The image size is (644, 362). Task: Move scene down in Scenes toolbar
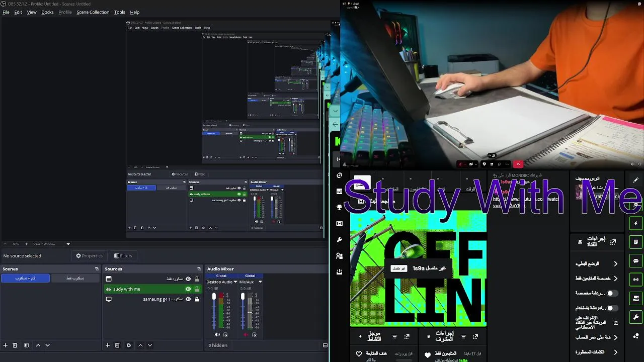pyautogui.click(x=48, y=345)
